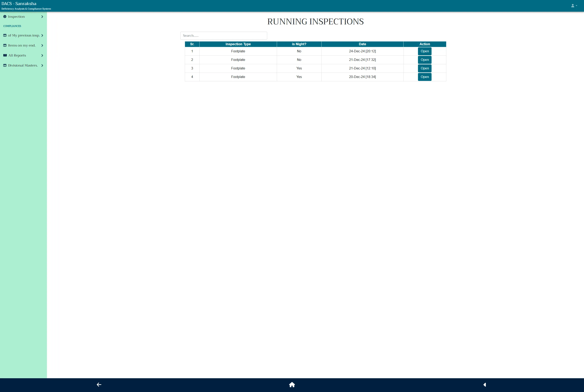Open the Inspection sidebar menu
The height and width of the screenshot is (392, 584).
(23, 16)
